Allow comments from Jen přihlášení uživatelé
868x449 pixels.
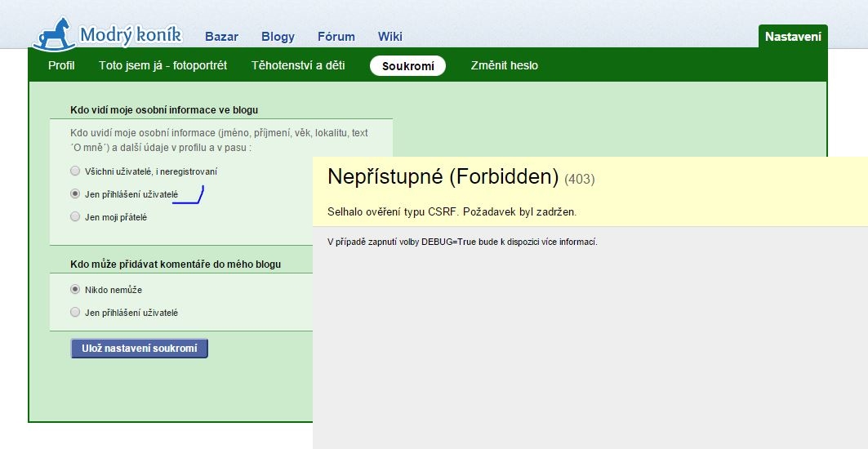click(75, 312)
